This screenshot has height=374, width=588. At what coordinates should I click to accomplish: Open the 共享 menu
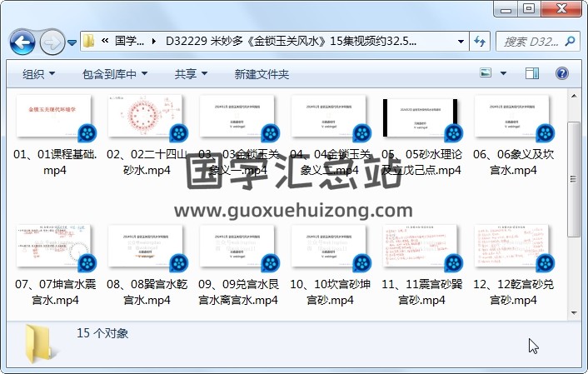pyautogui.click(x=191, y=74)
